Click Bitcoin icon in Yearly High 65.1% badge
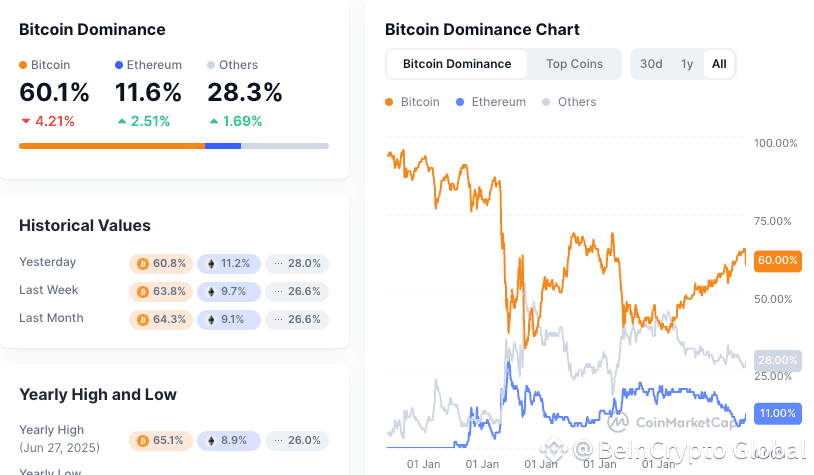The height and width of the screenshot is (475, 814). [x=143, y=441]
